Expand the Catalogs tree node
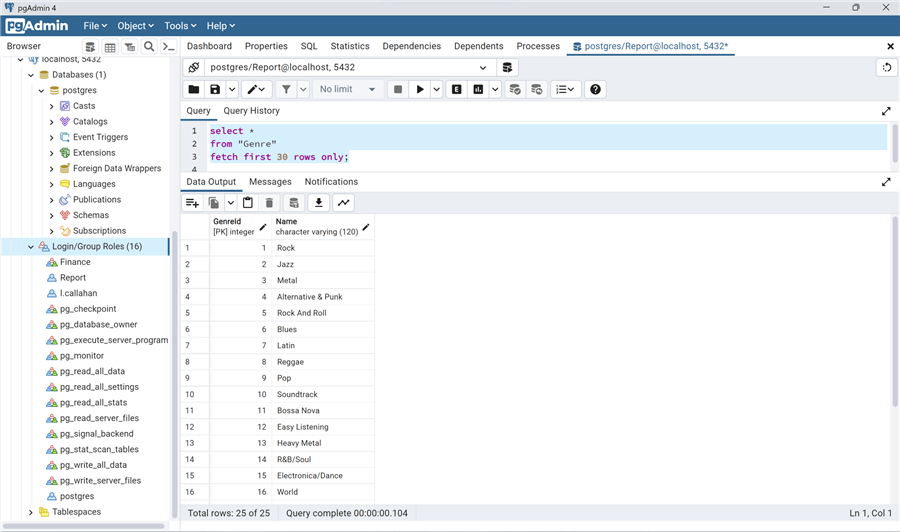Viewport: 900px width, 532px height. coord(52,122)
